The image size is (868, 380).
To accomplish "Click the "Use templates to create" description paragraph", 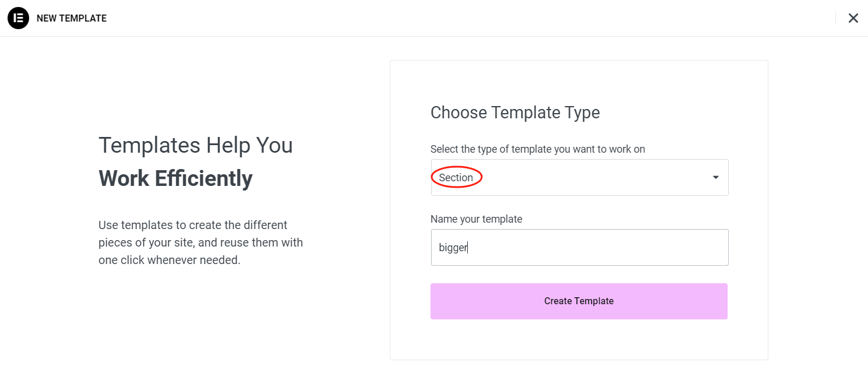I will (200, 242).
